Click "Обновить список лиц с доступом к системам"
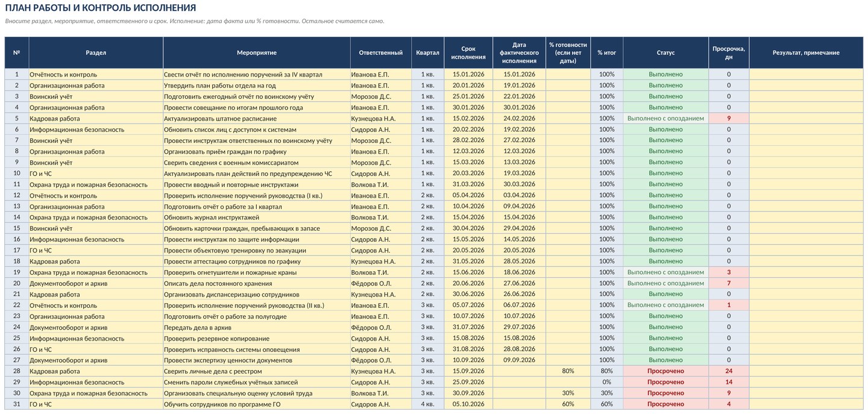Viewport: 868px width, 414px height. tap(257, 130)
